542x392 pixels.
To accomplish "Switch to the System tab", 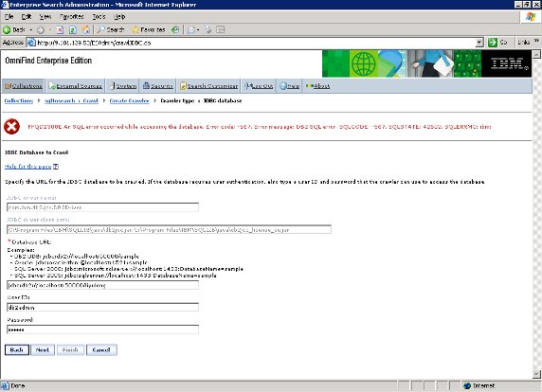I will tap(122, 86).
